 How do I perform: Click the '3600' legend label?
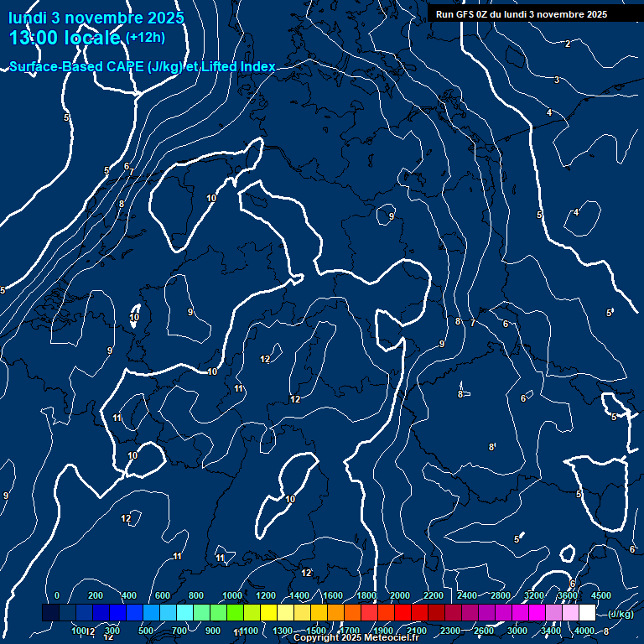(x=568, y=595)
